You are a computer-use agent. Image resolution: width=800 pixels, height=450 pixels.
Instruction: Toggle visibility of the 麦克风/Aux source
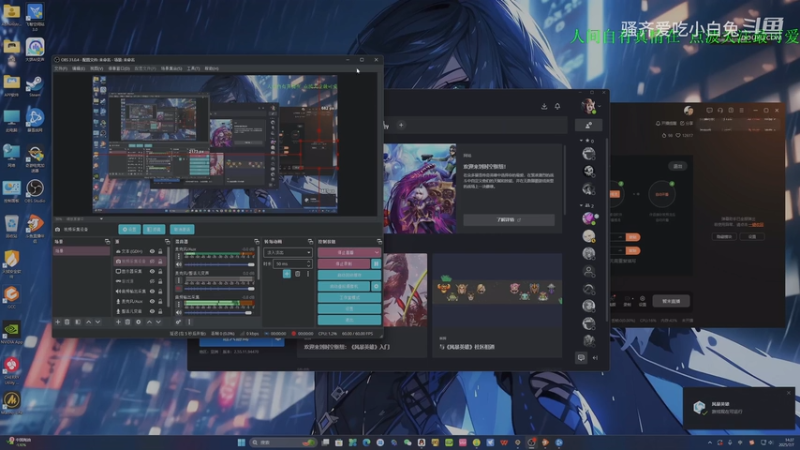click(152, 301)
